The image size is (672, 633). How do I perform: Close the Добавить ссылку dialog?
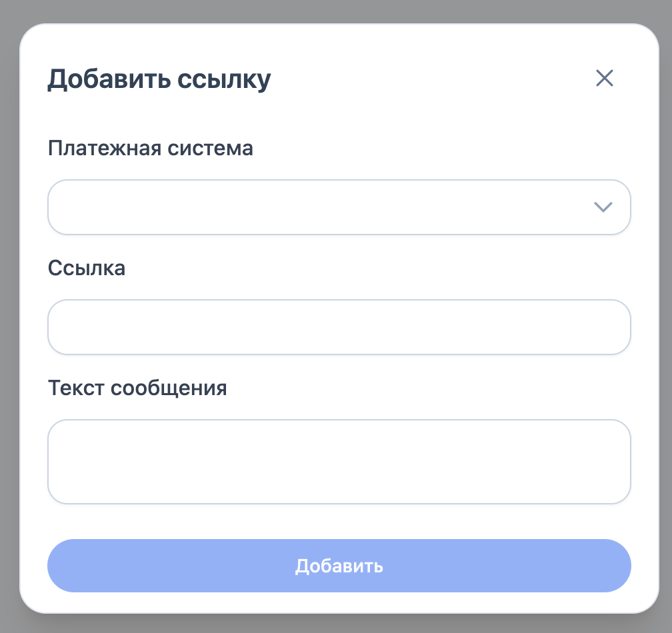pos(604,79)
